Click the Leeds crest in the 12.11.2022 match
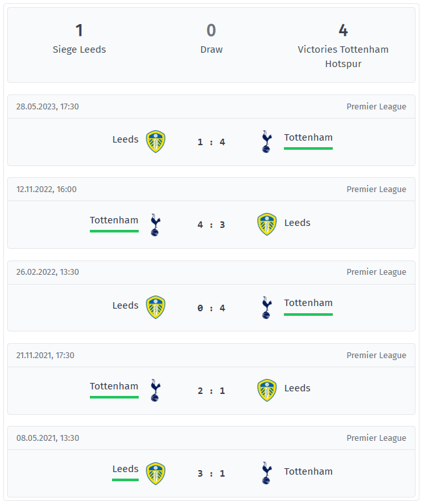The image size is (422, 504). coord(266,224)
